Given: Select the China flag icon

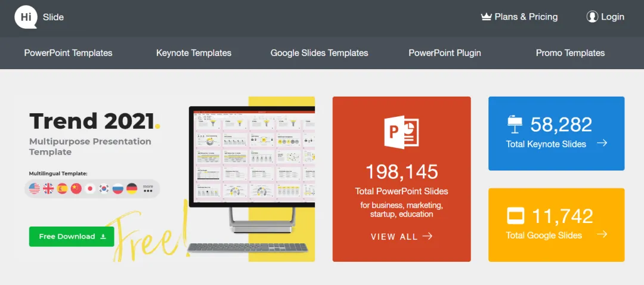Looking at the screenshot, I should (x=76, y=188).
